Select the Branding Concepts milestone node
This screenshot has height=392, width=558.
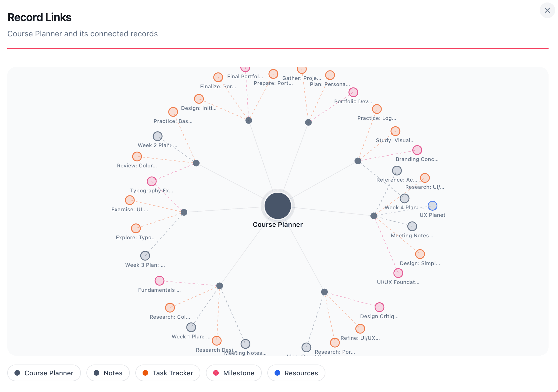[417, 150]
